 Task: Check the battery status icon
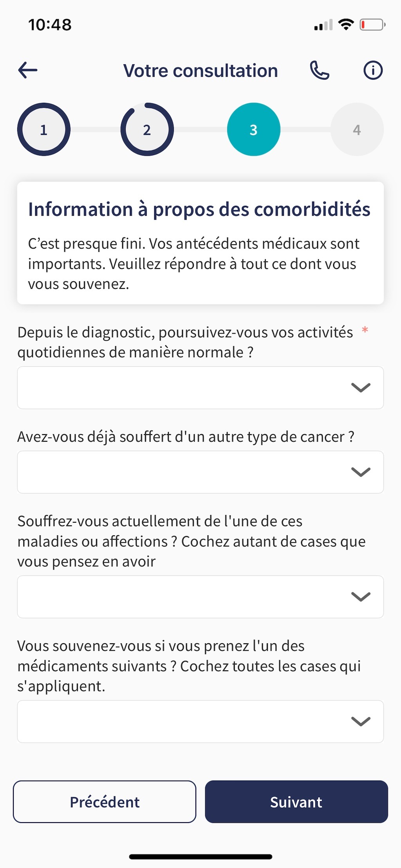pos(372,25)
